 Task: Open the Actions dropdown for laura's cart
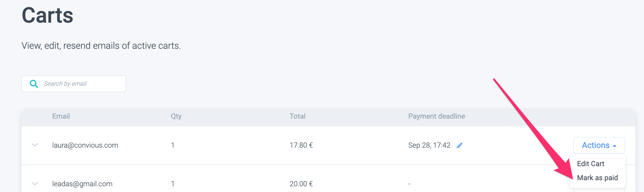tap(599, 145)
